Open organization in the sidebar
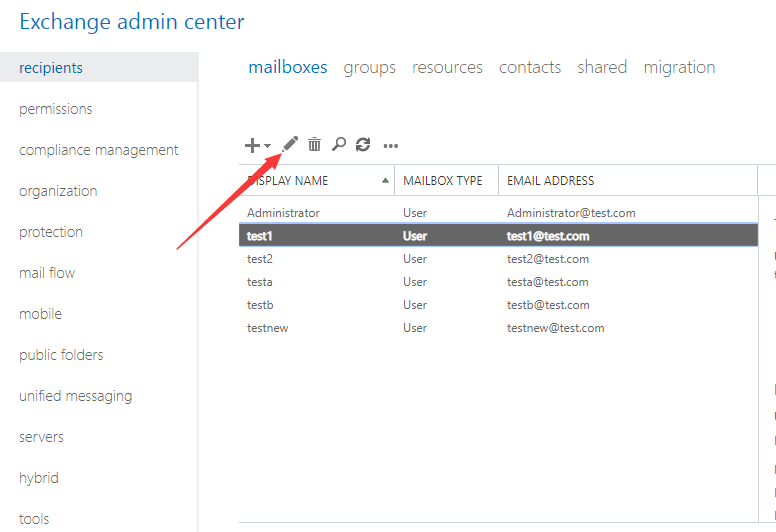 click(58, 191)
